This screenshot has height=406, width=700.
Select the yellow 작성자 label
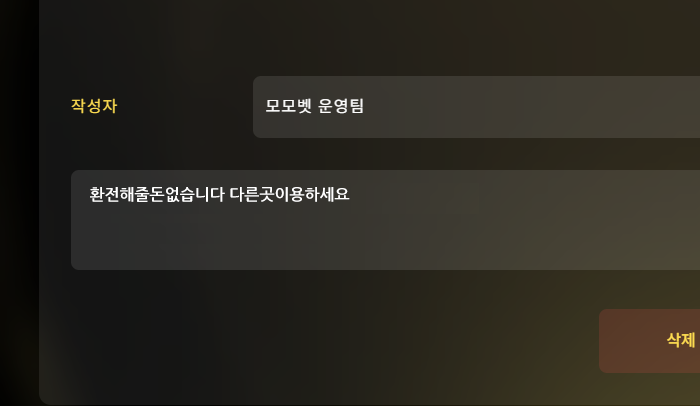pos(94,106)
